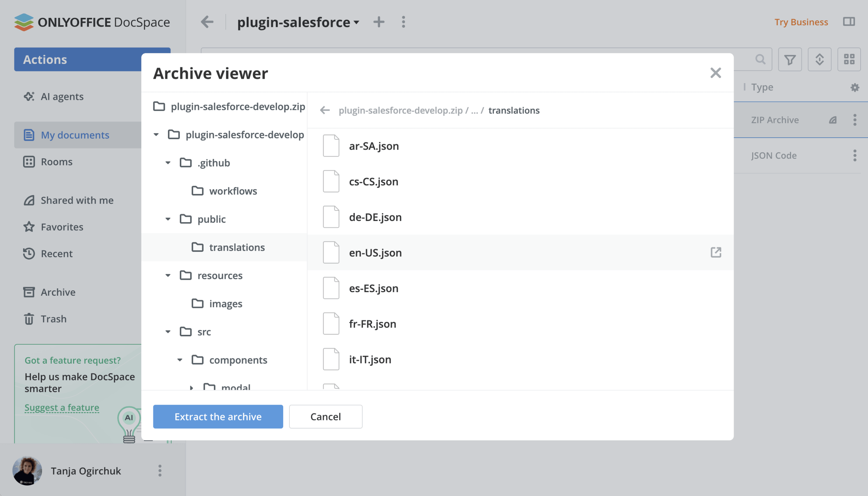
Task: Click the filter icon in the toolbar
Action: point(790,60)
